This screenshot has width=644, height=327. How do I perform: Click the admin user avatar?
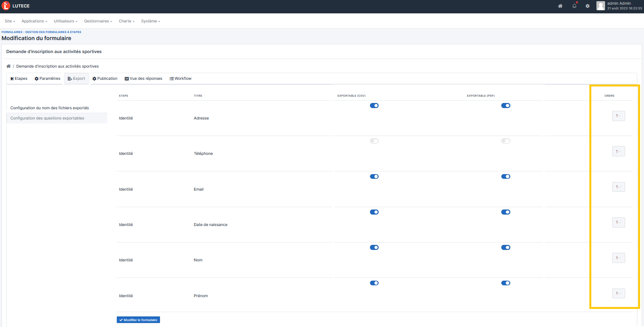[600, 6]
